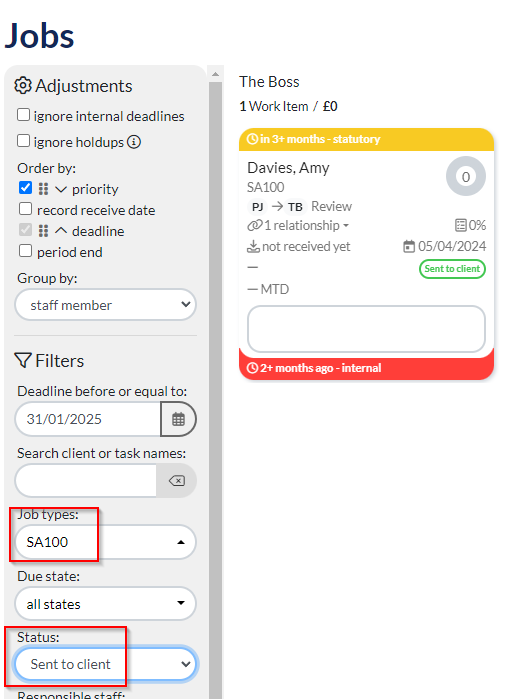The image size is (507, 699).
Task: Enable ignore internal deadlines checkbox
Action: pos(23,115)
